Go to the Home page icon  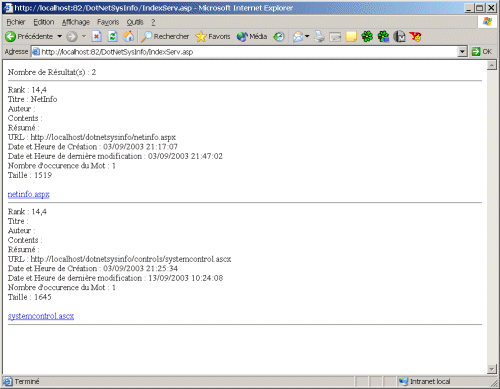tap(128, 36)
